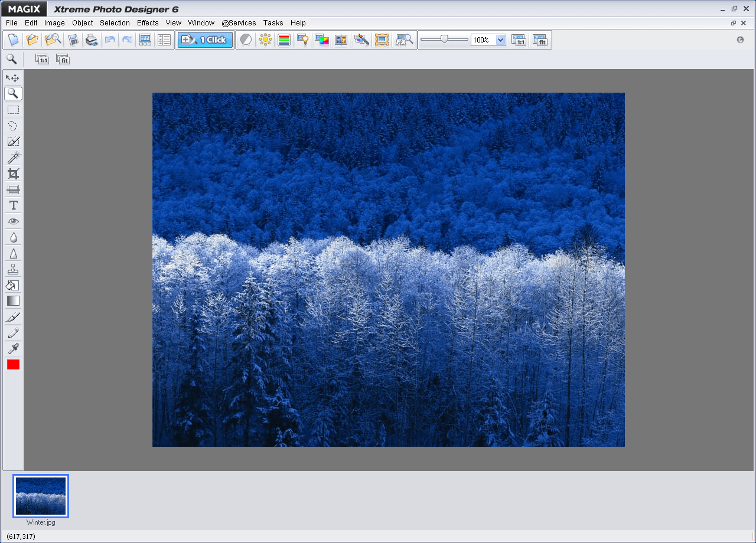This screenshot has height=543, width=756.
Task: Open an image file from toolbar
Action: pyautogui.click(x=32, y=40)
